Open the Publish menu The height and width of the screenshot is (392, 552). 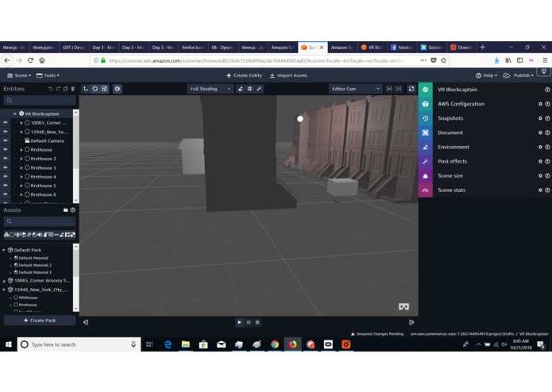click(518, 75)
